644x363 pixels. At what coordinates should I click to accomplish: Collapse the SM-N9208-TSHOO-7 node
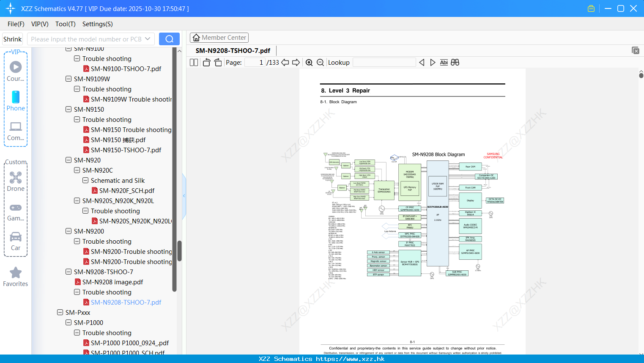pos(69,272)
